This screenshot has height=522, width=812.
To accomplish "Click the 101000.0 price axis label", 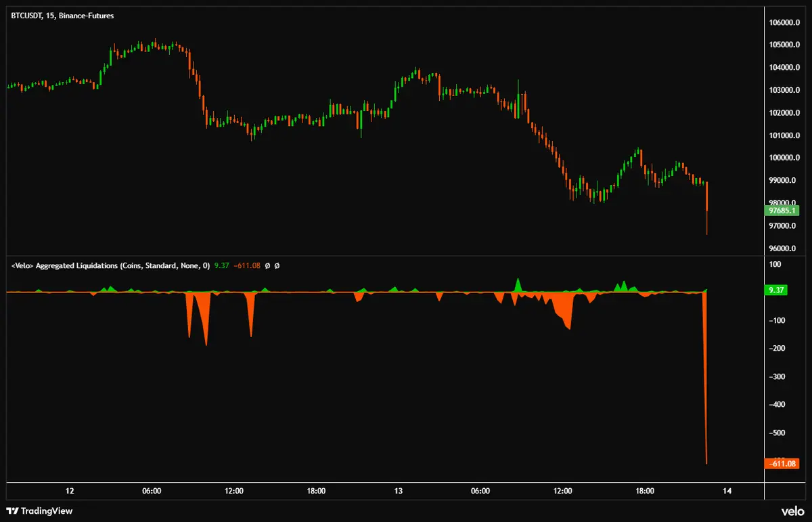I will tap(784, 135).
